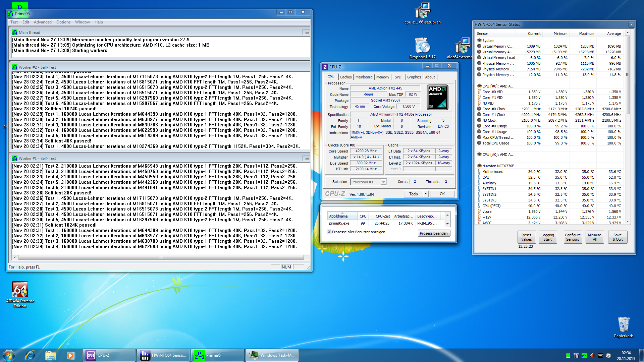This screenshot has width=644, height=362.
Task: Click Minimize All button in HWiNFO64
Action: click(x=594, y=237)
